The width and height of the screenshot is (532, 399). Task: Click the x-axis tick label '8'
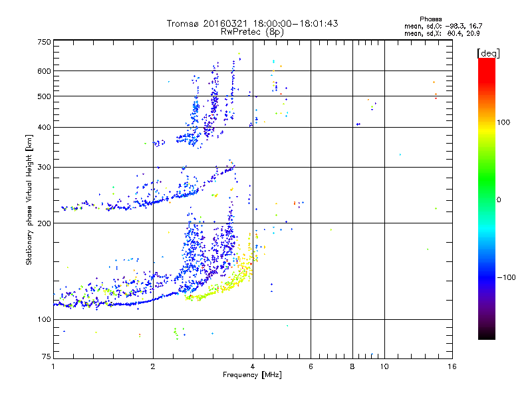click(x=352, y=366)
